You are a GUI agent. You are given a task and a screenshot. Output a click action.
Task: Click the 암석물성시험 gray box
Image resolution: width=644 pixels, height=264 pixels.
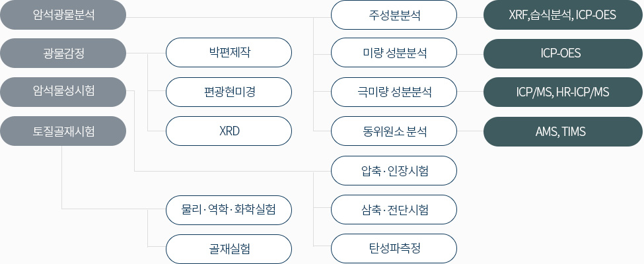point(63,92)
